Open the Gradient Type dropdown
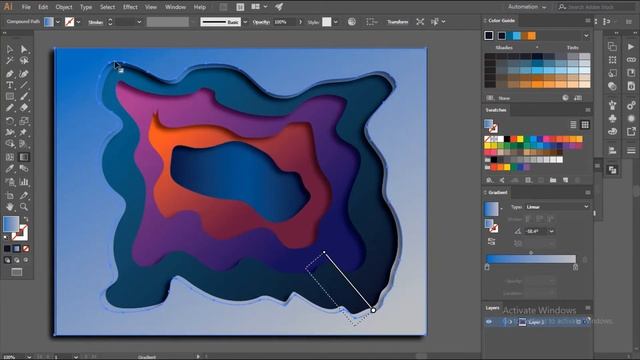 (557, 207)
